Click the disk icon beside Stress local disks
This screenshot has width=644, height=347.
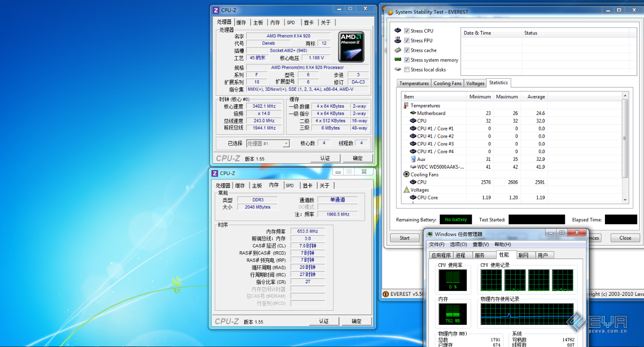click(398, 69)
